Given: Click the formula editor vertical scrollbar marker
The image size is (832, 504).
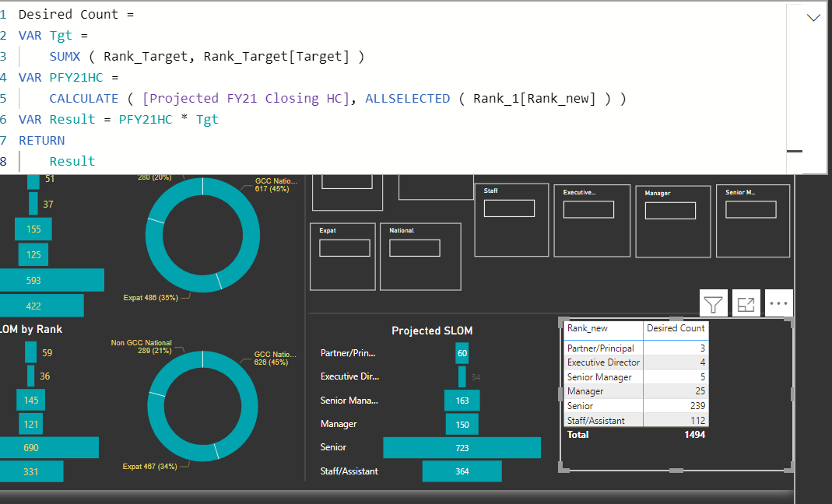Looking at the screenshot, I should 795,151.
